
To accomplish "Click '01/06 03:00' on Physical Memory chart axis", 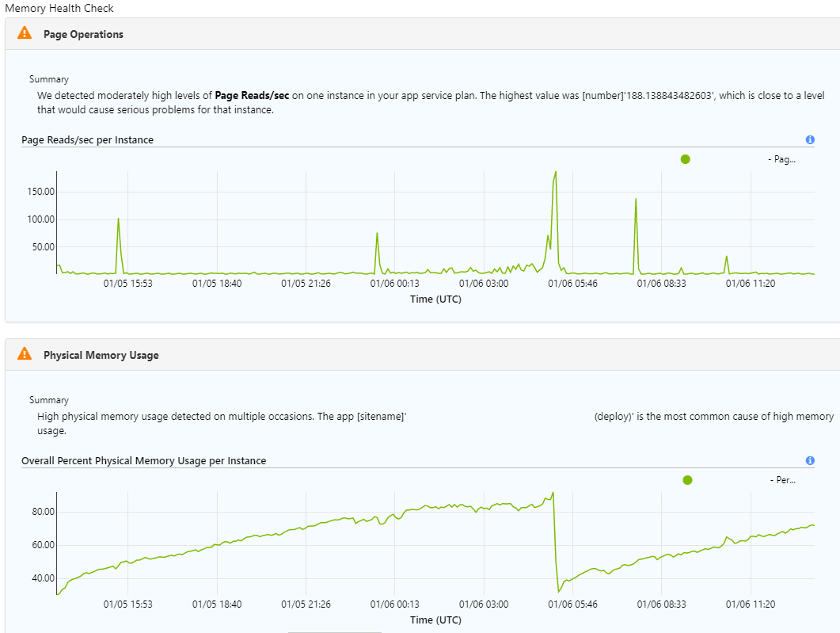I will point(484,604).
